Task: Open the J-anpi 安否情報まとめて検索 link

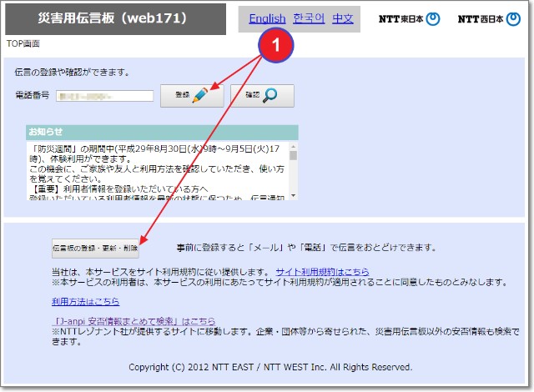Action: pyautogui.click(x=133, y=321)
